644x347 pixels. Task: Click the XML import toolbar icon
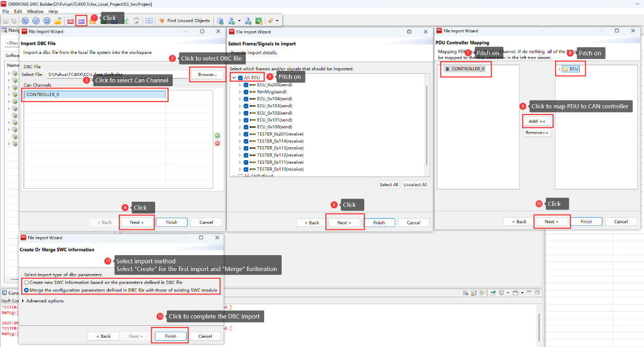tap(70, 21)
